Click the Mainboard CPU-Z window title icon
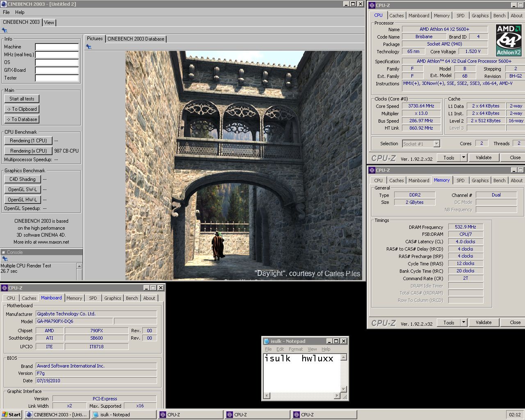Viewport: 525px width, 420px height. point(5,288)
